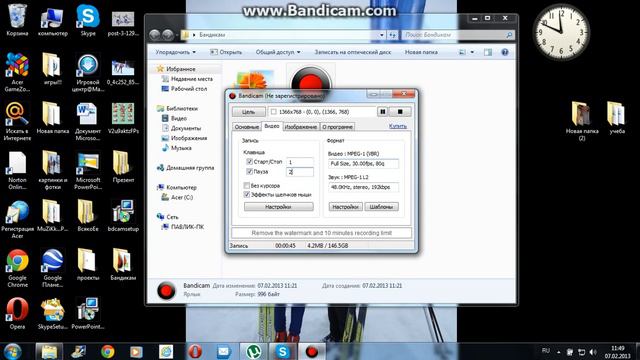Select the Google Chrome desktop icon
This screenshot has height=360, width=640.
[17, 268]
